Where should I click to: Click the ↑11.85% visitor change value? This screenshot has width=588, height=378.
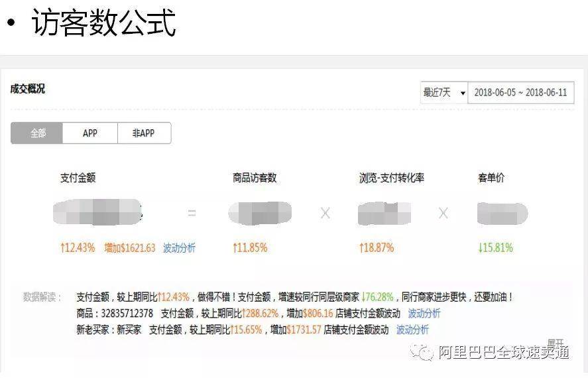pos(250,248)
